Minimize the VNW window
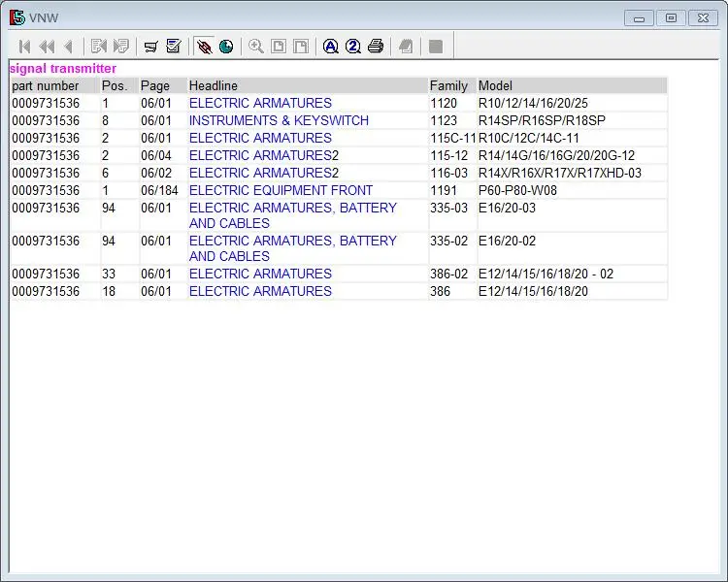 click(x=640, y=18)
